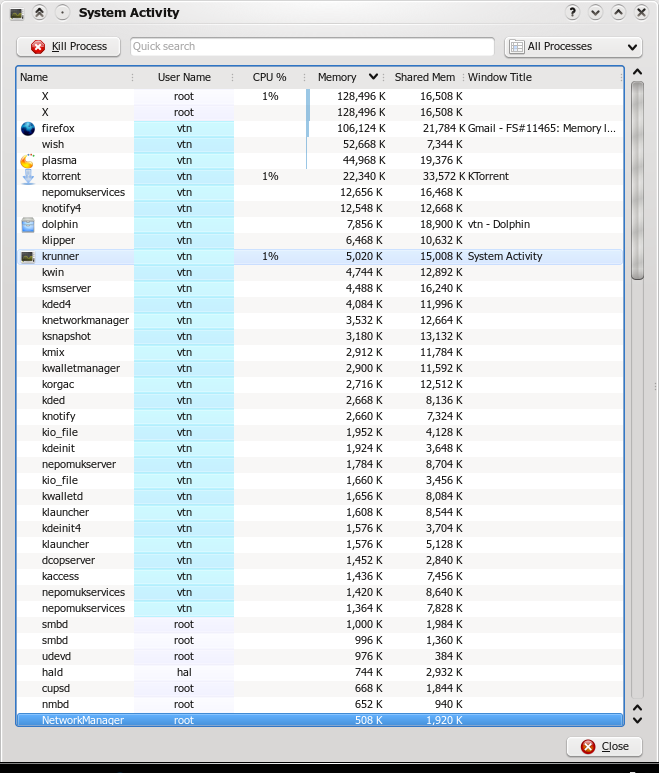The width and height of the screenshot is (659, 773).
Task: Sort by the CPU % column header
Action: coord(269,77)
